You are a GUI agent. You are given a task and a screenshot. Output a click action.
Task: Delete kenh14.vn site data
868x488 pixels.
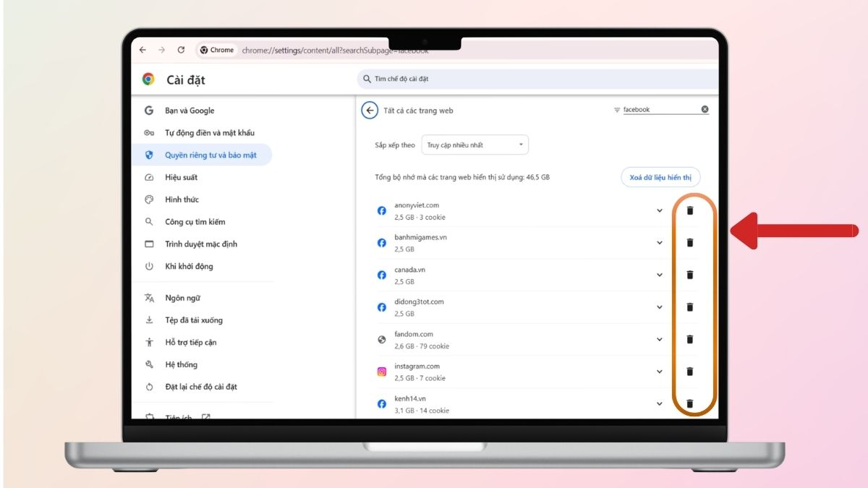click(689, 403)
